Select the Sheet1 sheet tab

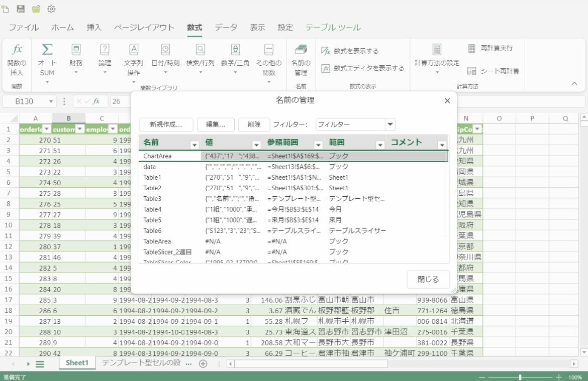pos(77,362)
